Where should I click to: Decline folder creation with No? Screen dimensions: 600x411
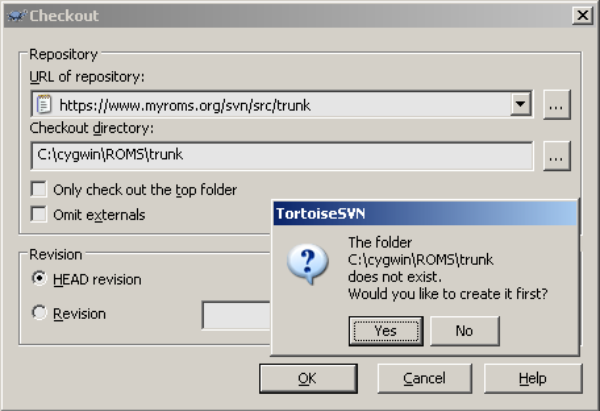tap(465, 331)
